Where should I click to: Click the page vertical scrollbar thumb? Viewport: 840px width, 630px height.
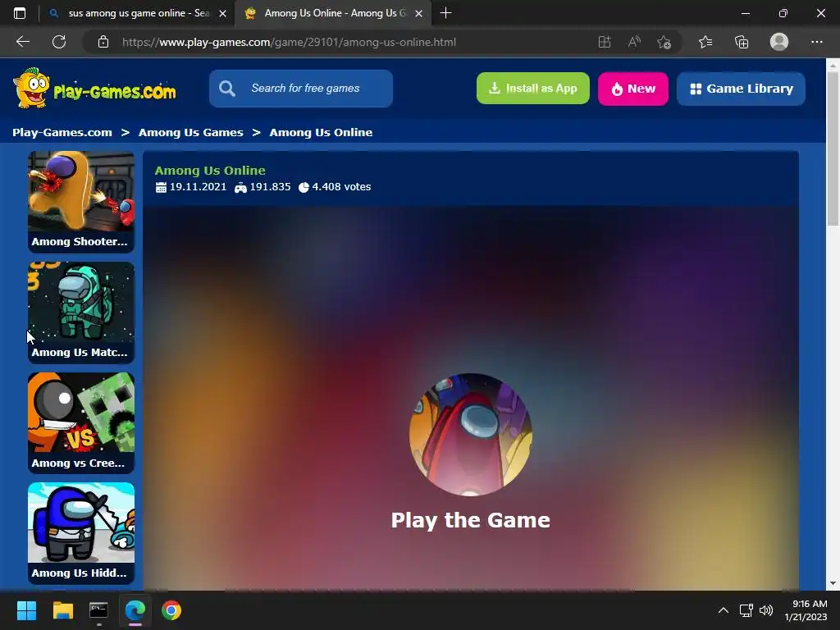coord(833,148)
